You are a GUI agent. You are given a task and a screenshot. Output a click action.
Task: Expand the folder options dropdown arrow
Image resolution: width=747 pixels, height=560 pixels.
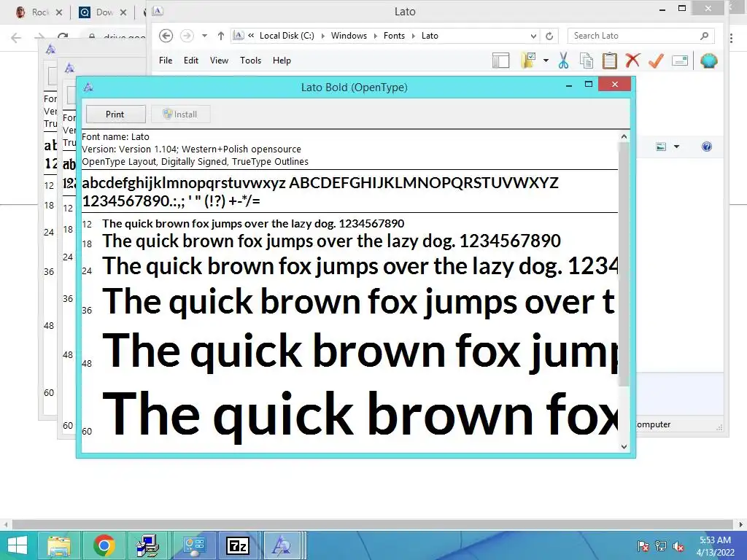546,61
